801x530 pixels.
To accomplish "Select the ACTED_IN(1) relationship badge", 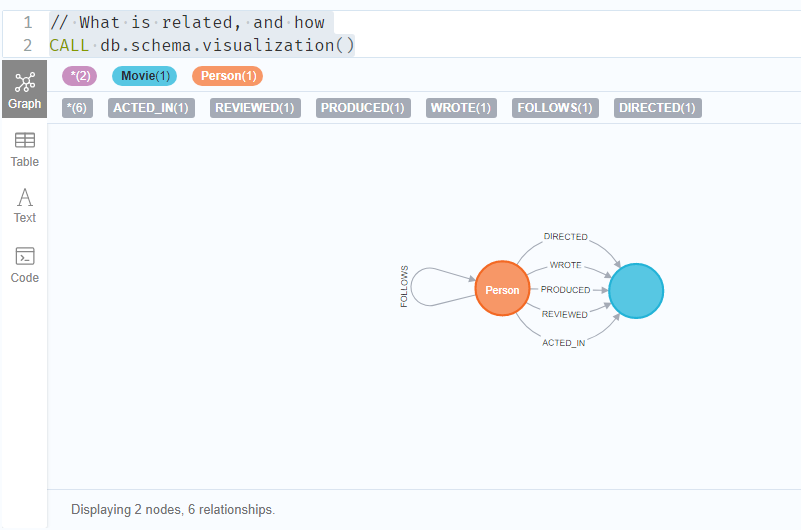I will pyautogui.click(x=151, y=108).
